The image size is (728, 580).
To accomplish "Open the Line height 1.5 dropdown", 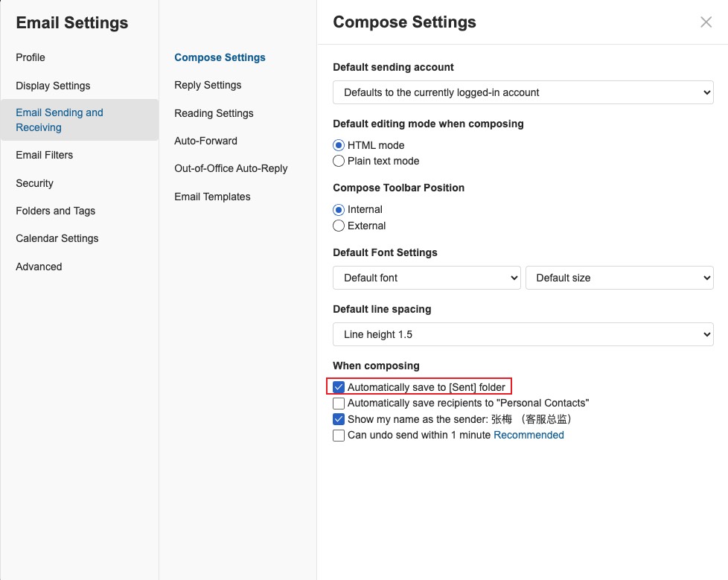I will point(523,334).
